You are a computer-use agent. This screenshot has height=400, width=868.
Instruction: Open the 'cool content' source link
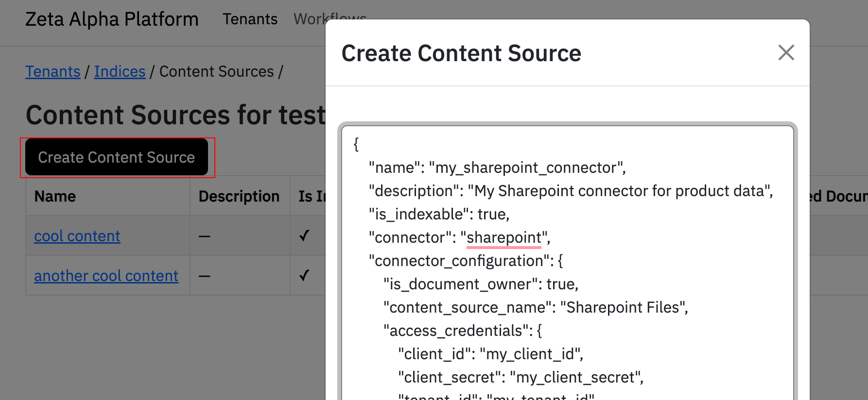[x=77, y=236]
